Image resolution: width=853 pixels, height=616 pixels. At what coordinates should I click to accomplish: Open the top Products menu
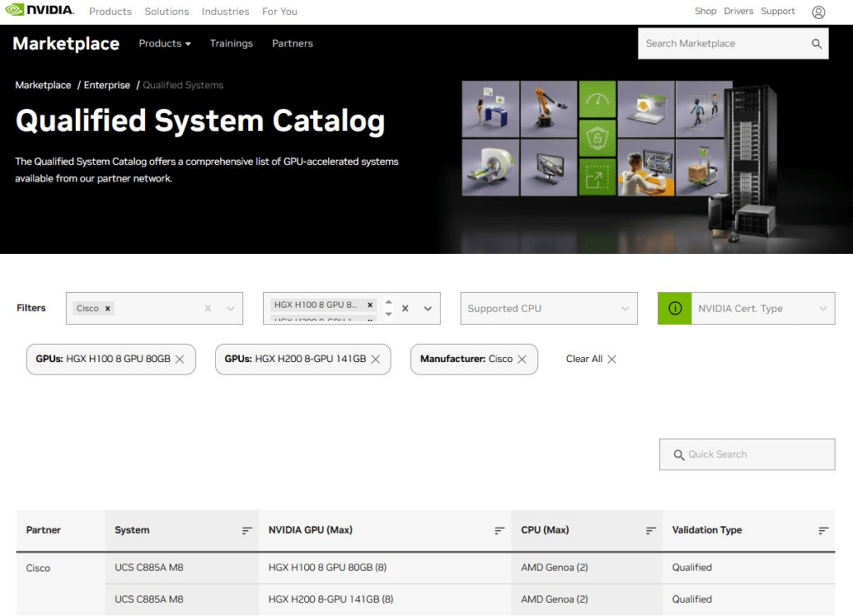(x=111, y=12)
